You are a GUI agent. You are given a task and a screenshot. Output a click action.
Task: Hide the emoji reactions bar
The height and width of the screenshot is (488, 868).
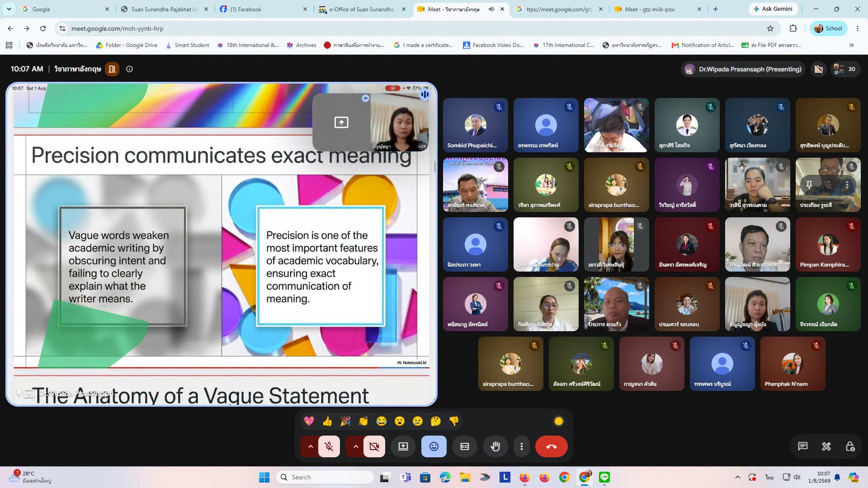coord(434,446)
